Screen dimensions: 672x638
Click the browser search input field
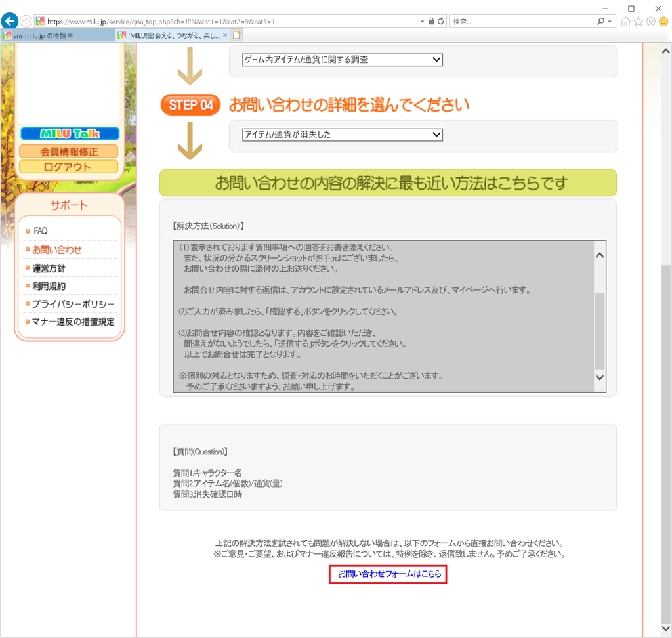click(x=522, y=22)
